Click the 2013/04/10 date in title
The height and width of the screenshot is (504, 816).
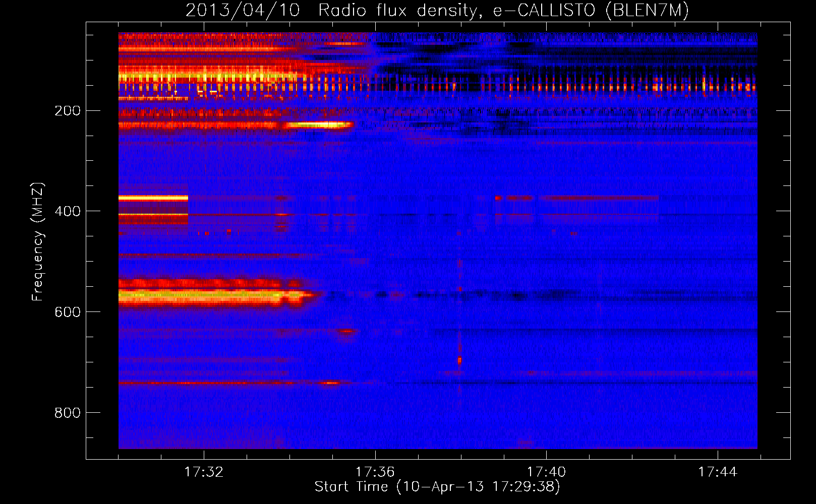[243, 10]
